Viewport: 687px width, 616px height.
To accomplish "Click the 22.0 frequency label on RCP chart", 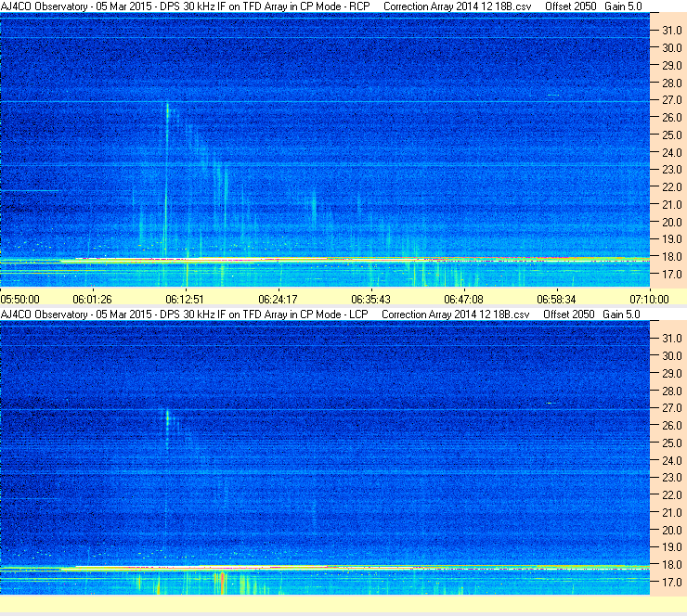I will point(671,187).
